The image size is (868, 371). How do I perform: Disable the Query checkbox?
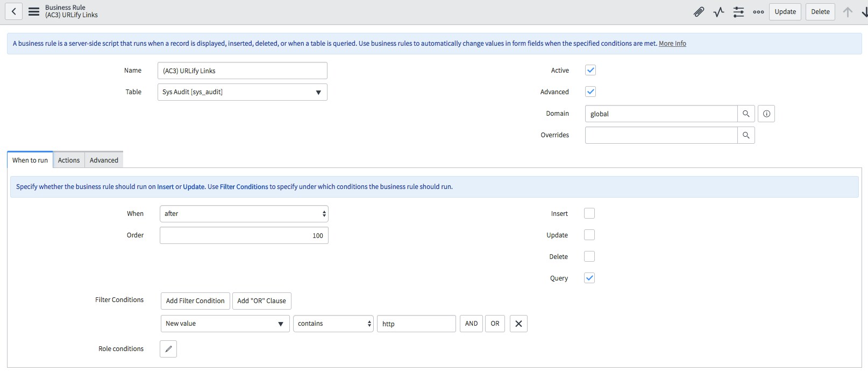(x=589, y=278)
